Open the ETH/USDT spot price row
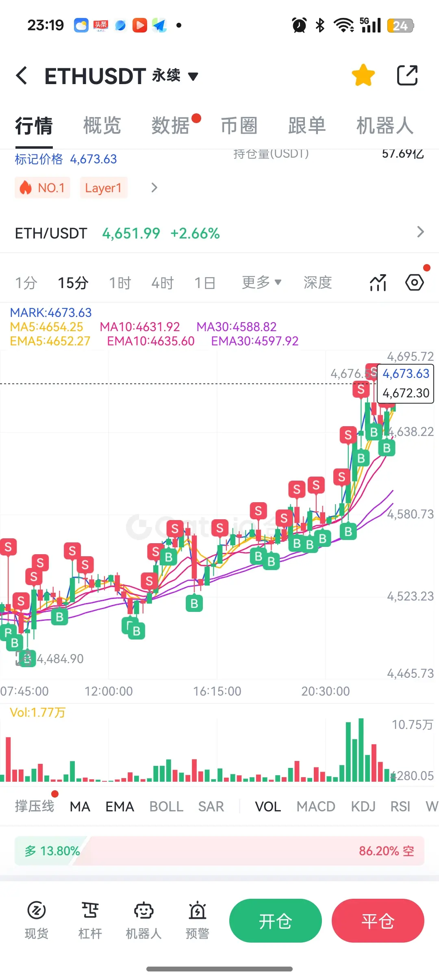 click(219, 233)
